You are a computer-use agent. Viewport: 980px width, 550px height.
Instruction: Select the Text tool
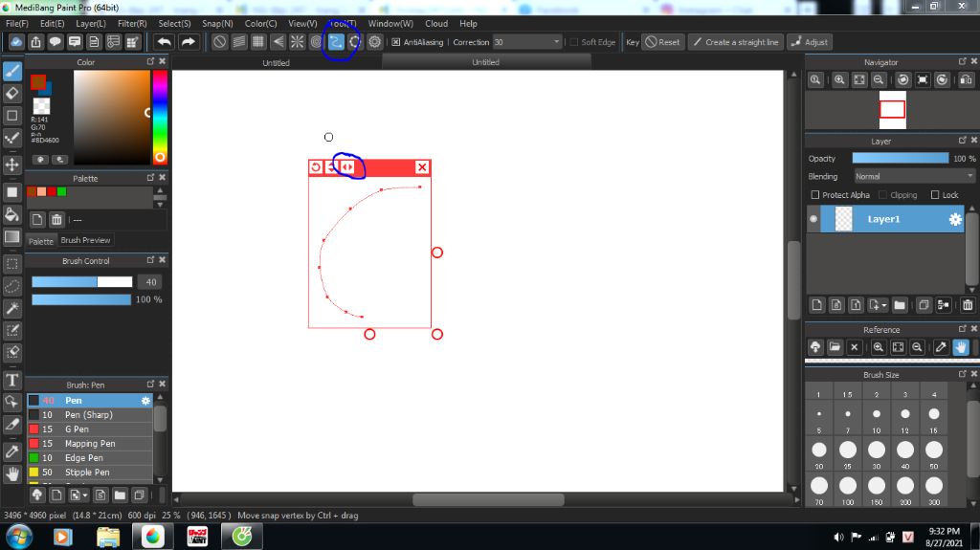tap(11, 380)
